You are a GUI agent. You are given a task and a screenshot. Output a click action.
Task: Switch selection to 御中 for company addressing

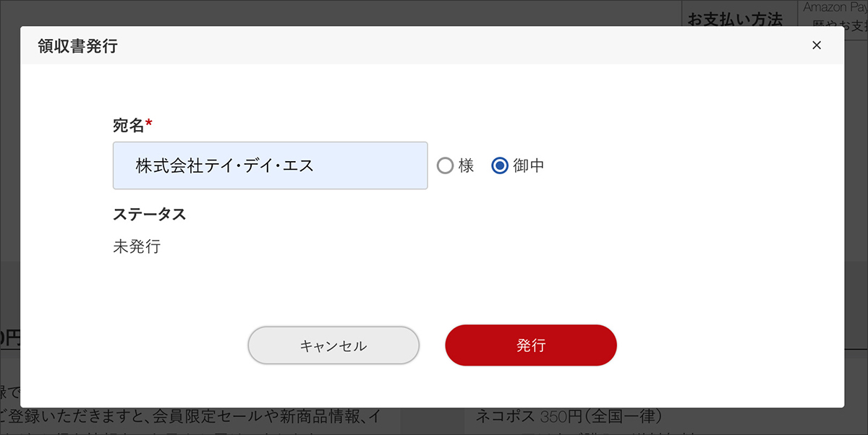pos(499,165)
